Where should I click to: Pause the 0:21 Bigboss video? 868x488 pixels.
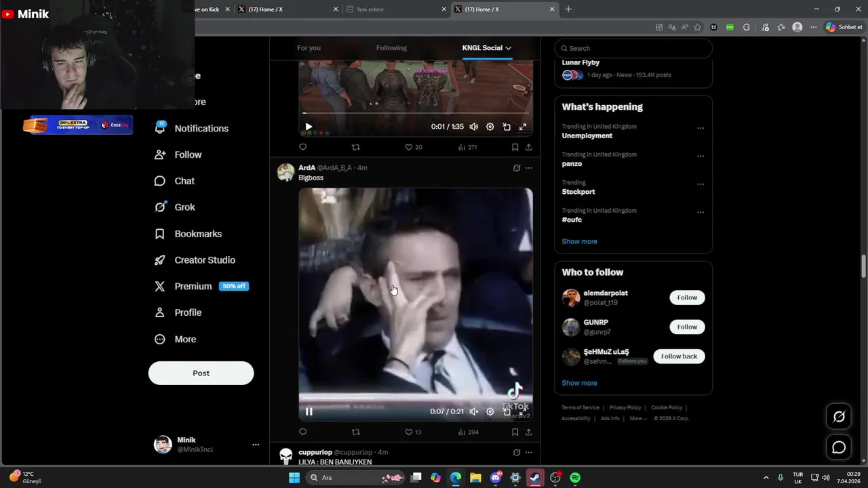309,411
